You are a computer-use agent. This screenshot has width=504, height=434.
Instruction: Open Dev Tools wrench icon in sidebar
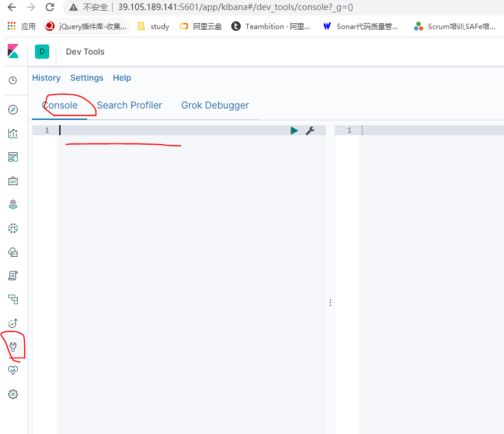13,347
